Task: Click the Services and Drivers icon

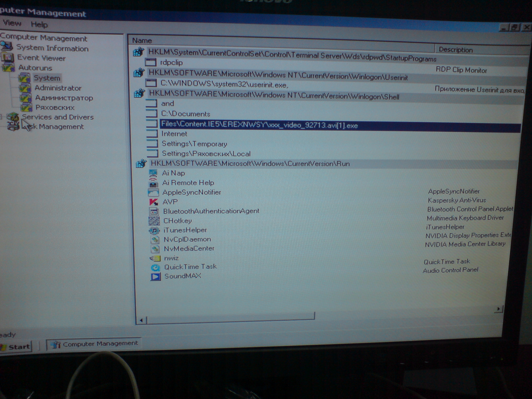Action: [x=13, y=117]
